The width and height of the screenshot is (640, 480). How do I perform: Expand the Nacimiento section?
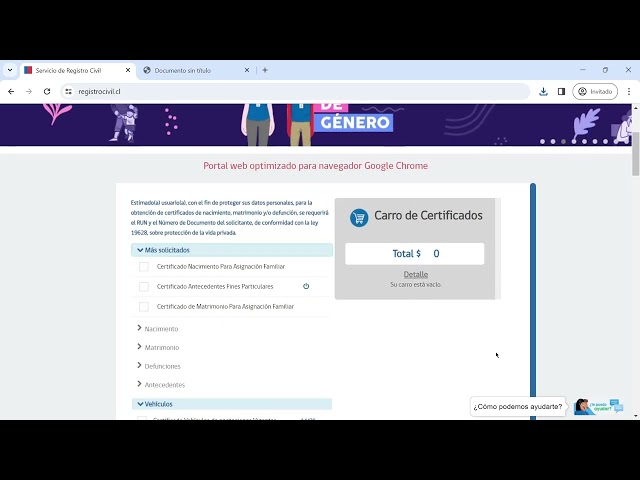(x=158, y=329)
